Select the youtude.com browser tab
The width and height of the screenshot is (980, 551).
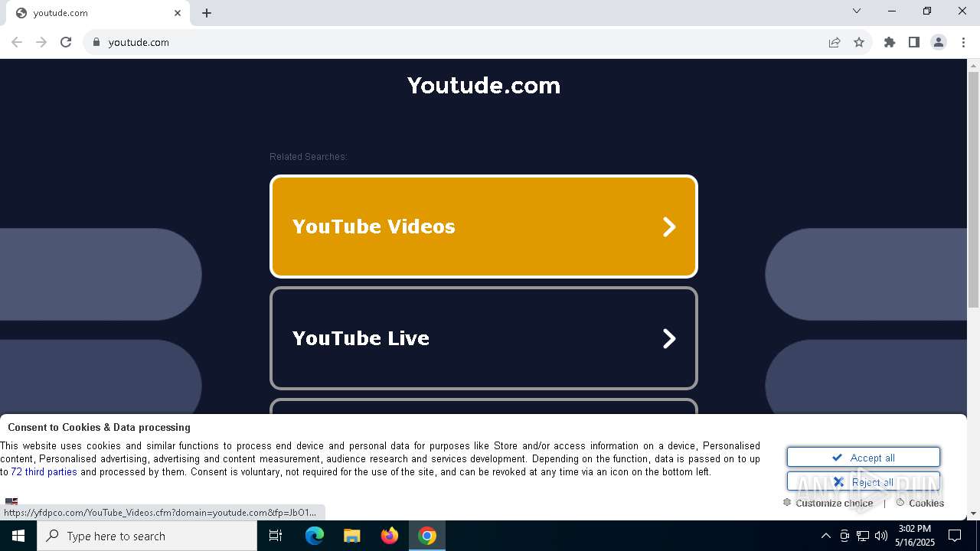98,13
